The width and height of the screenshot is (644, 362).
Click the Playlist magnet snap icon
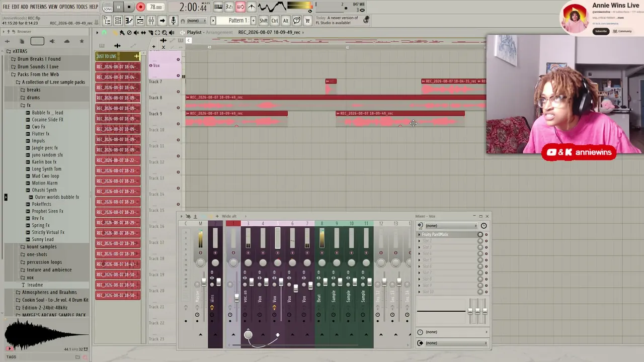click(x=104, y=32)
